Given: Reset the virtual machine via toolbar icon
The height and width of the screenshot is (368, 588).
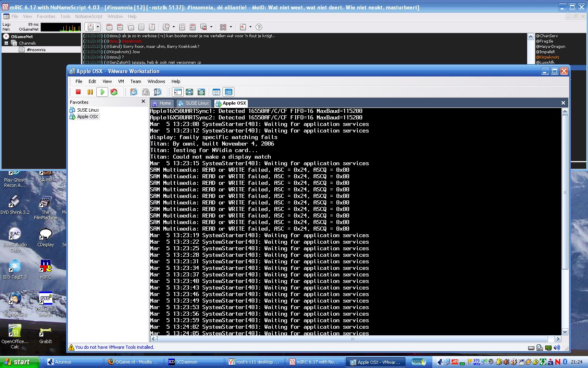Looking at the screenshot, I should (114, 92).
